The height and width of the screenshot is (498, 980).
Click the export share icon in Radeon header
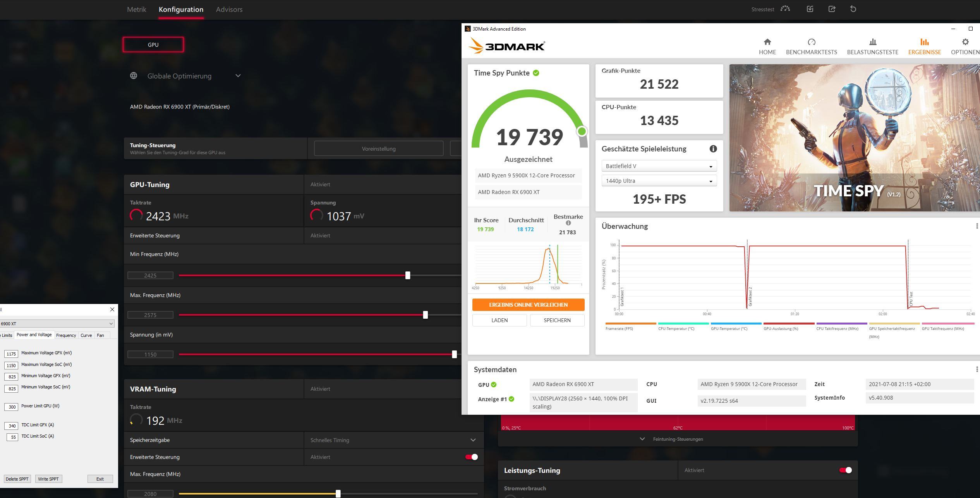point(832,9)
